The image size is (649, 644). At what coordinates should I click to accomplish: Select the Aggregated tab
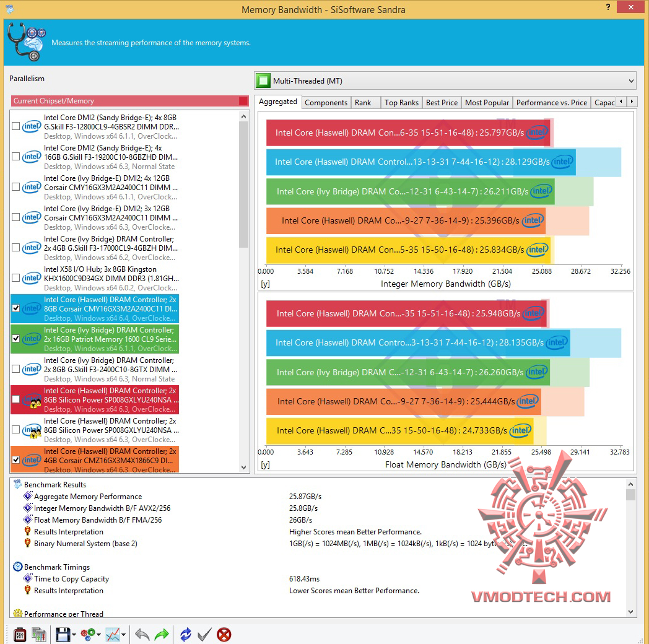pyautogui.click(x=277, y=102)
